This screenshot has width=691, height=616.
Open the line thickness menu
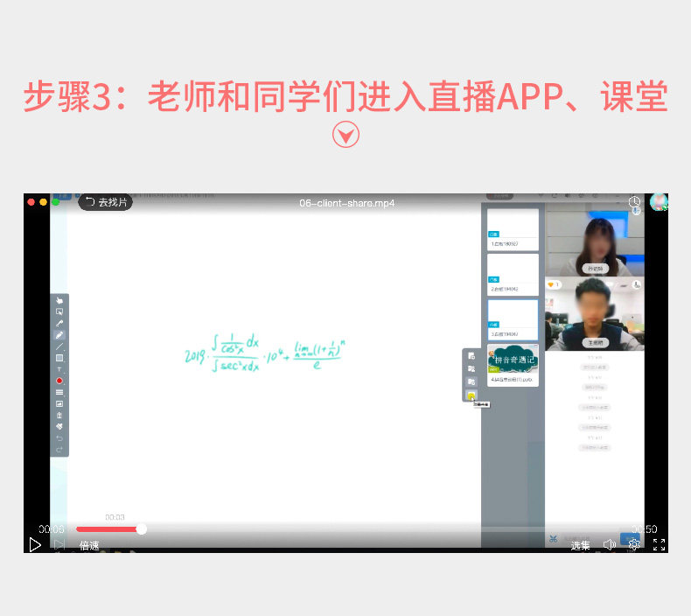pyautogui.click(x=59, y=393)
